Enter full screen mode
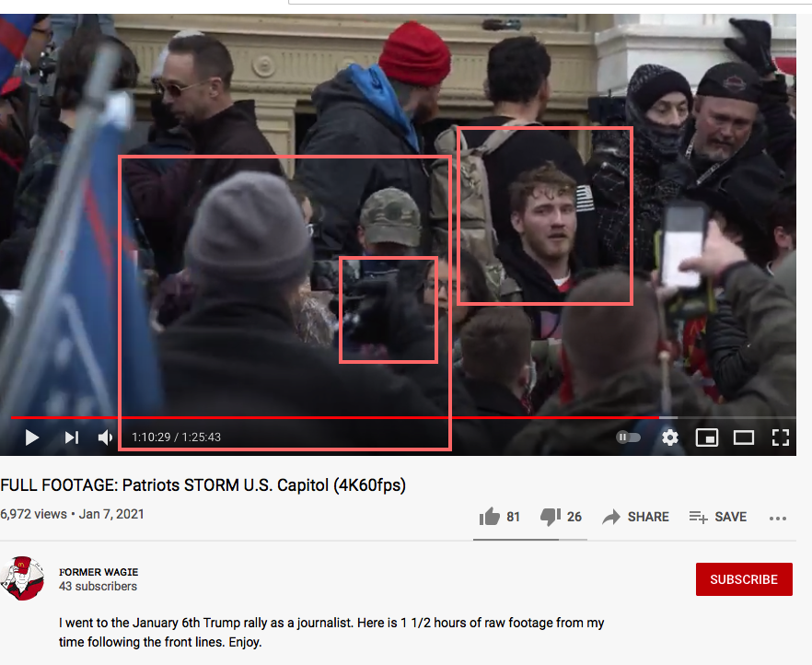 pyautogui.click(x=781, y=437)
